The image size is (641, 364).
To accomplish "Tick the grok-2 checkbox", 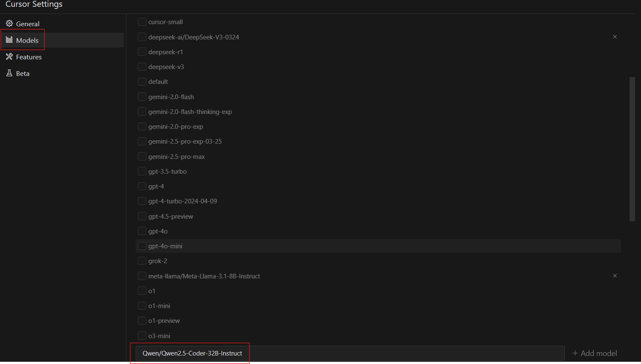I will (x=142, y=261).
